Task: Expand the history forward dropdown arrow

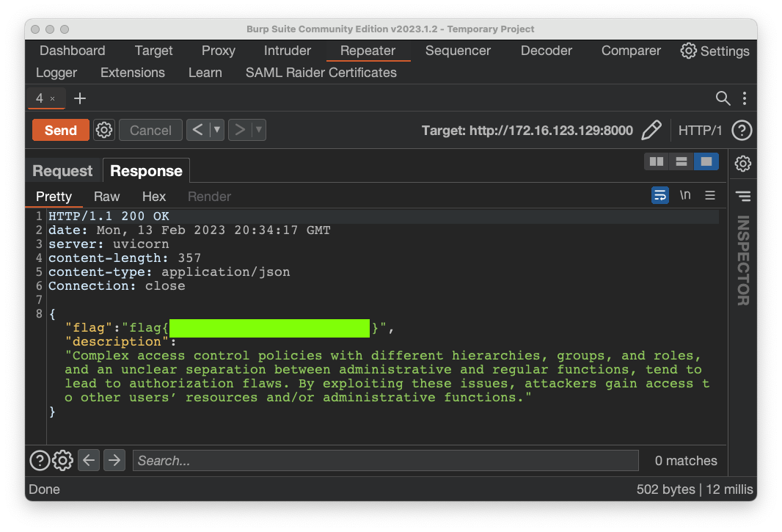Action: point(258,130)
